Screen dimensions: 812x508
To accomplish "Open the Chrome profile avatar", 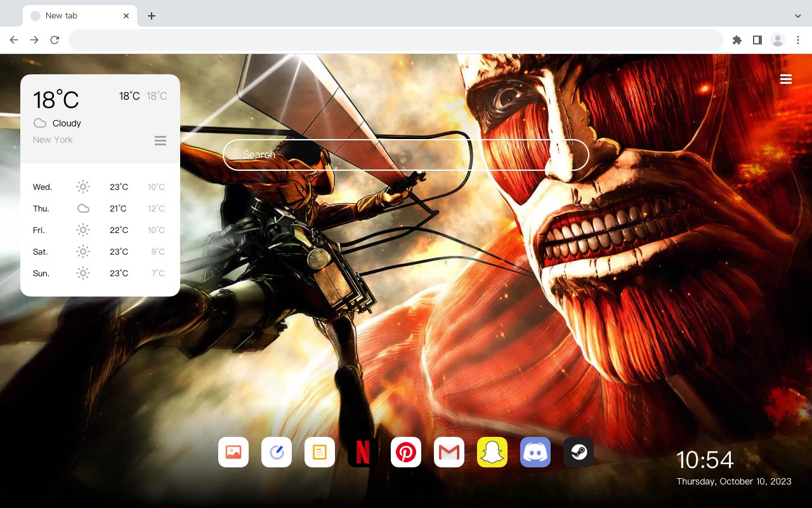I will (x=778, y=40).
